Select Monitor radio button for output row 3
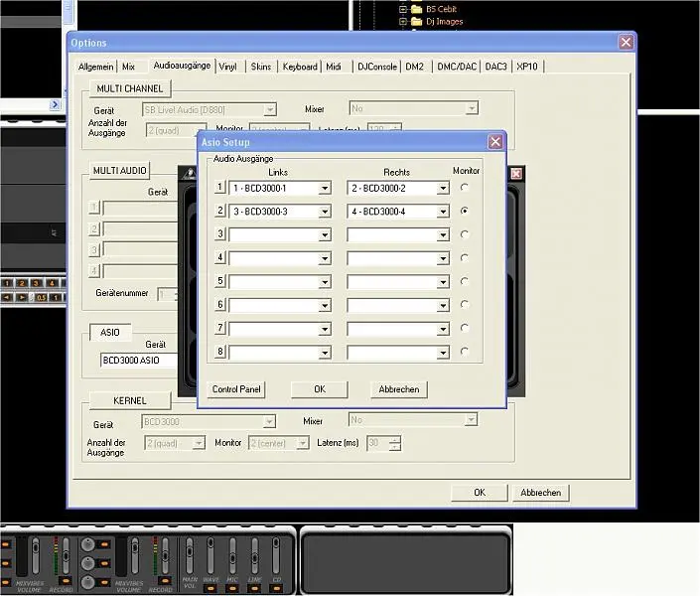The width and height of the screenshot is (700, 596). pos(464,234)
